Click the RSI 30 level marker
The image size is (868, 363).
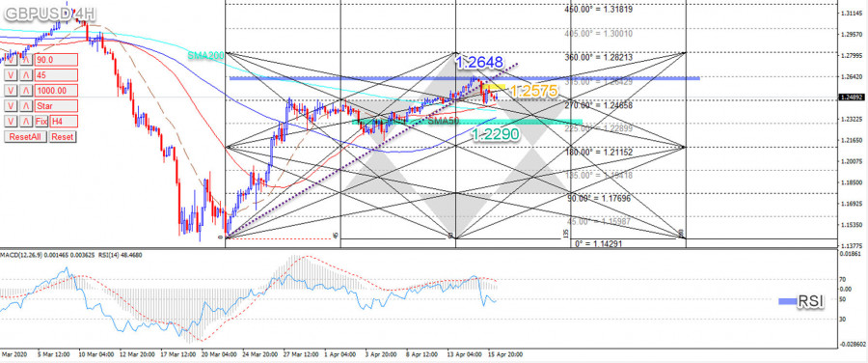pyautogui.click(x=844, y=319)
